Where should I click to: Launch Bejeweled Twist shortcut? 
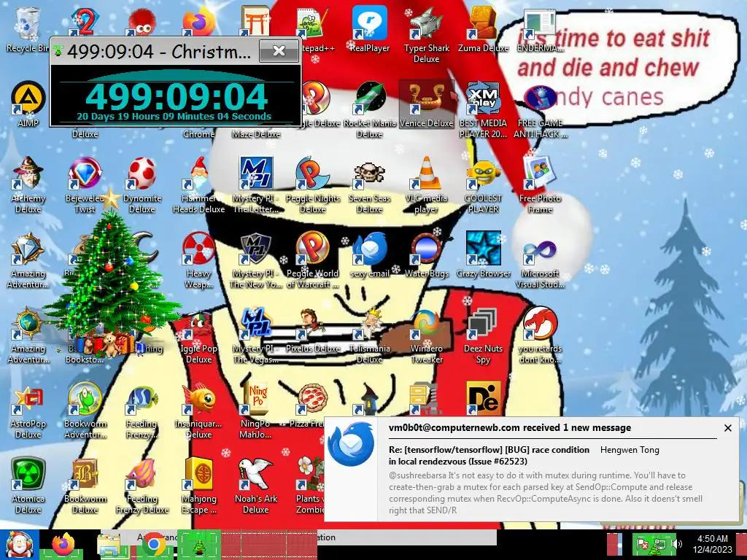click(85, 184)
